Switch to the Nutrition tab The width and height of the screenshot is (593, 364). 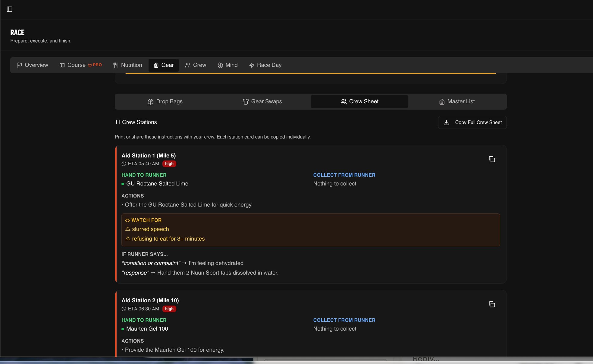[x=127, y=65]
